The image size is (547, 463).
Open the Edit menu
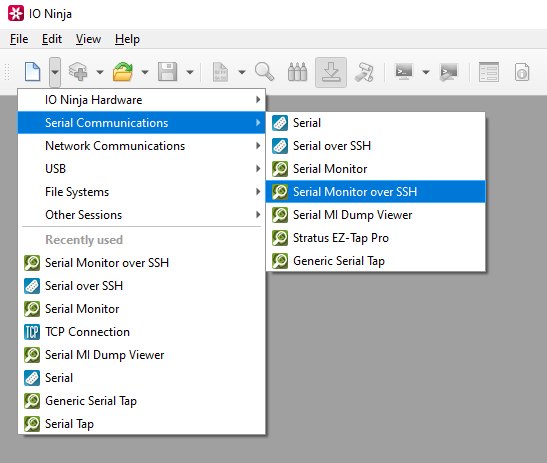click(x=52, y=39)
